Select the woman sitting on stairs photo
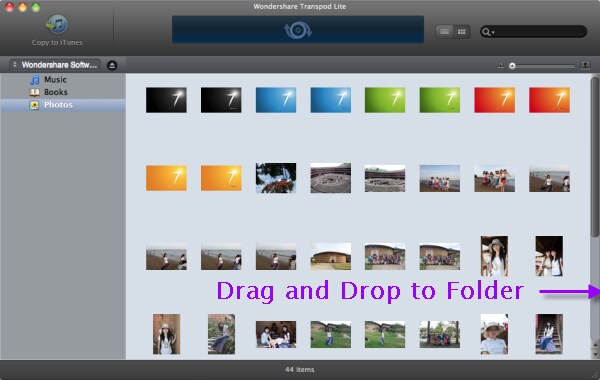The image size is (600, 380). point(549,334)
